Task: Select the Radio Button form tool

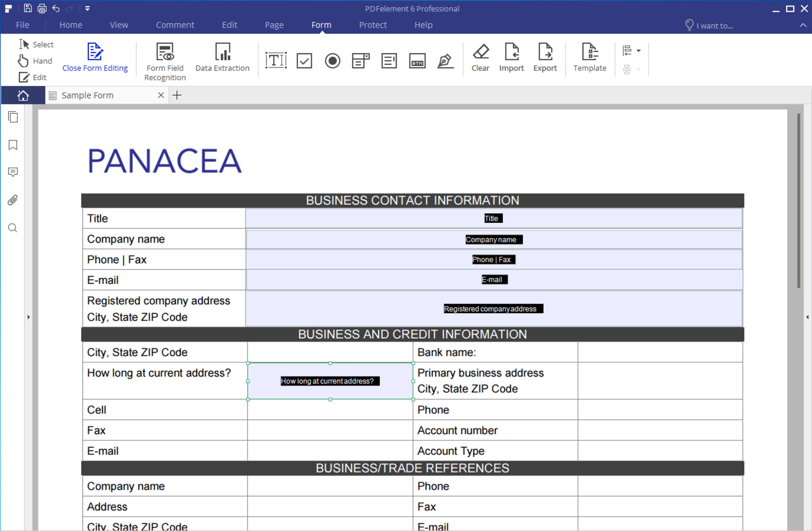Action: pos(332,61)
